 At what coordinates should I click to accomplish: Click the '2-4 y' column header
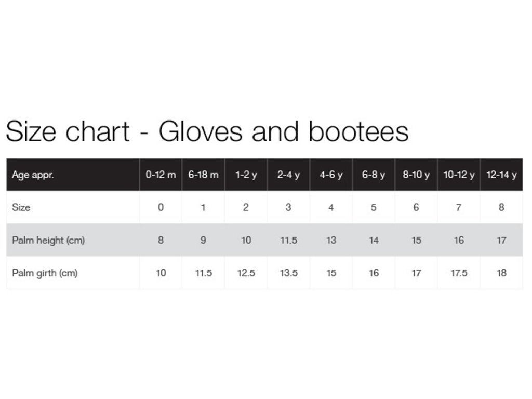288,175
